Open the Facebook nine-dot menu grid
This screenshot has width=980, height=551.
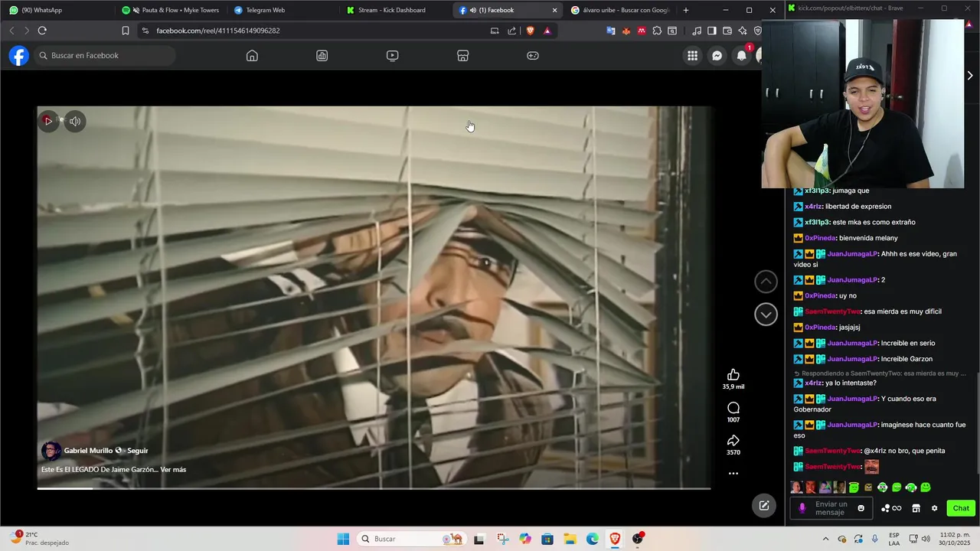[692, 56]
